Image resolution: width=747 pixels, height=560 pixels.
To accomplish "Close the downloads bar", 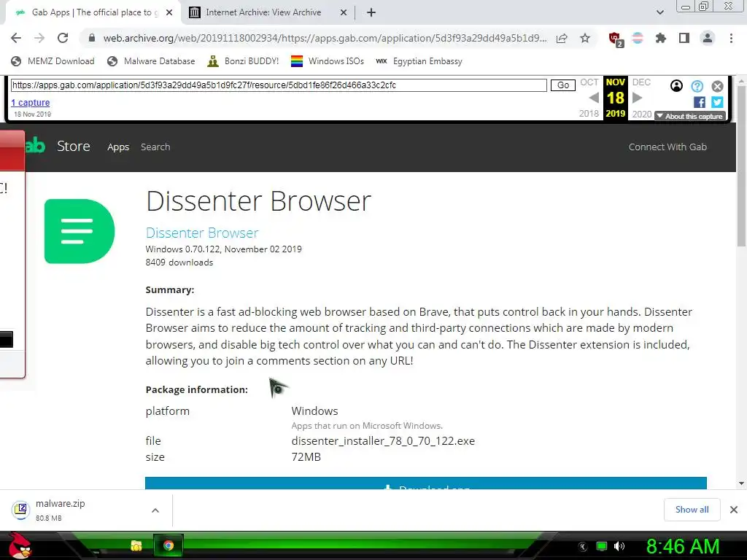I will [x=734, y=510].
